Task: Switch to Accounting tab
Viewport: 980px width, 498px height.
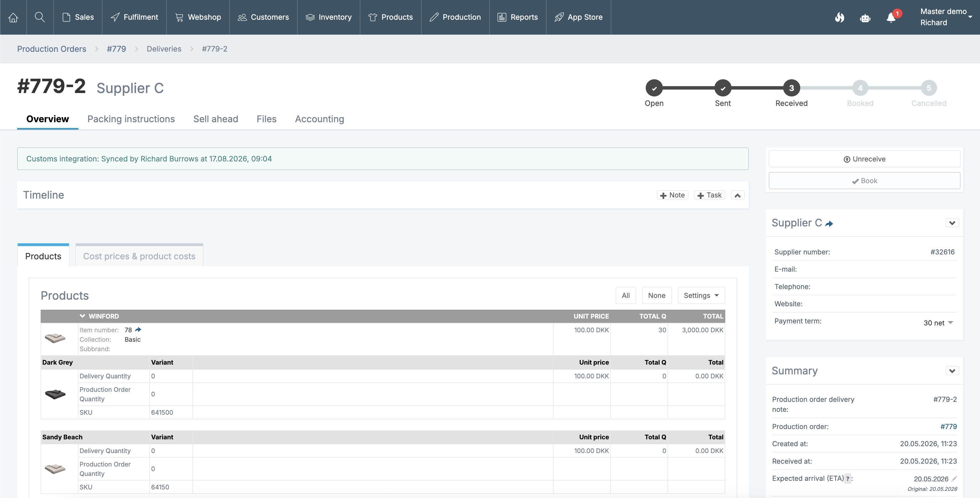Action: point(320,119)
